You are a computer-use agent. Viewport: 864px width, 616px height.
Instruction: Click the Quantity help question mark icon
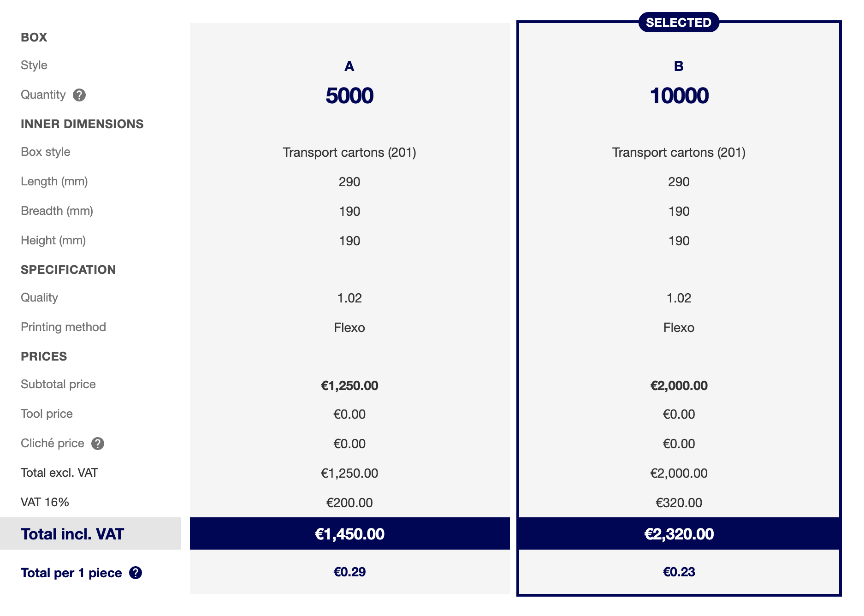[79, 95]
